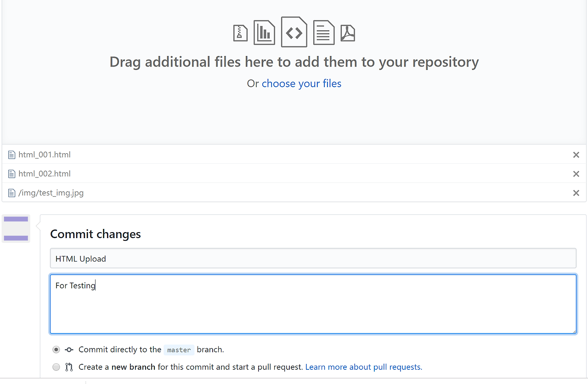The image size is (588, 384).
Task: Click the PDF file icon
Action: point(348,33)
